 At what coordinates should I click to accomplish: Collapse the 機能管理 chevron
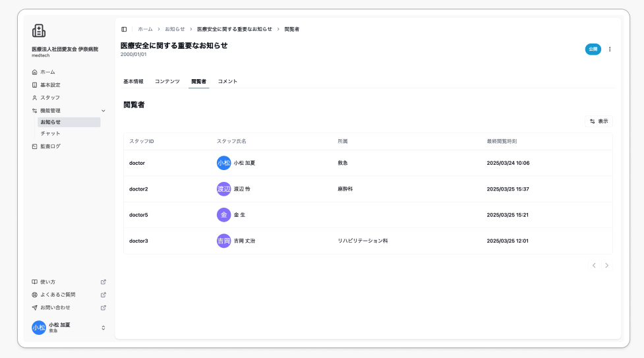[103, 111]
